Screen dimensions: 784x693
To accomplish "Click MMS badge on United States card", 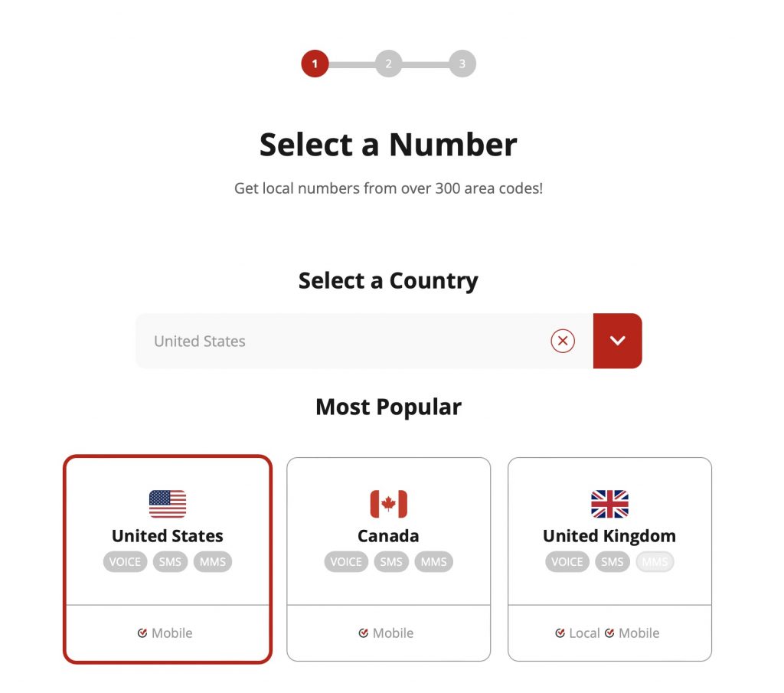I will point(212,562).
